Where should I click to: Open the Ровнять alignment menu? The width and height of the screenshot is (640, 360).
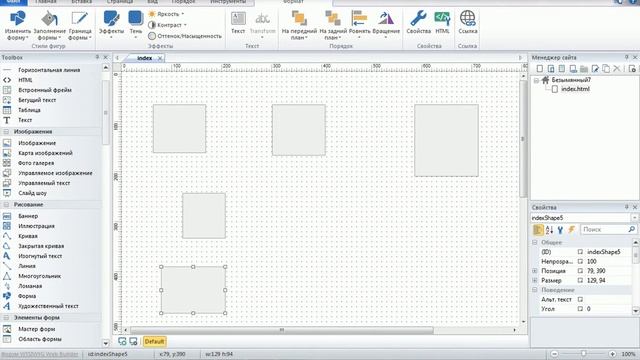[360, 24]
